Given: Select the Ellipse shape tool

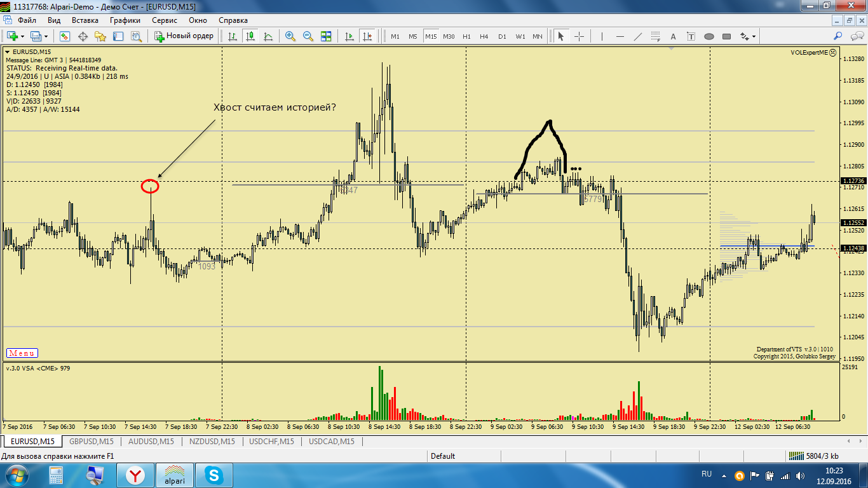Looking at the screenshot, I should [709, 36].
